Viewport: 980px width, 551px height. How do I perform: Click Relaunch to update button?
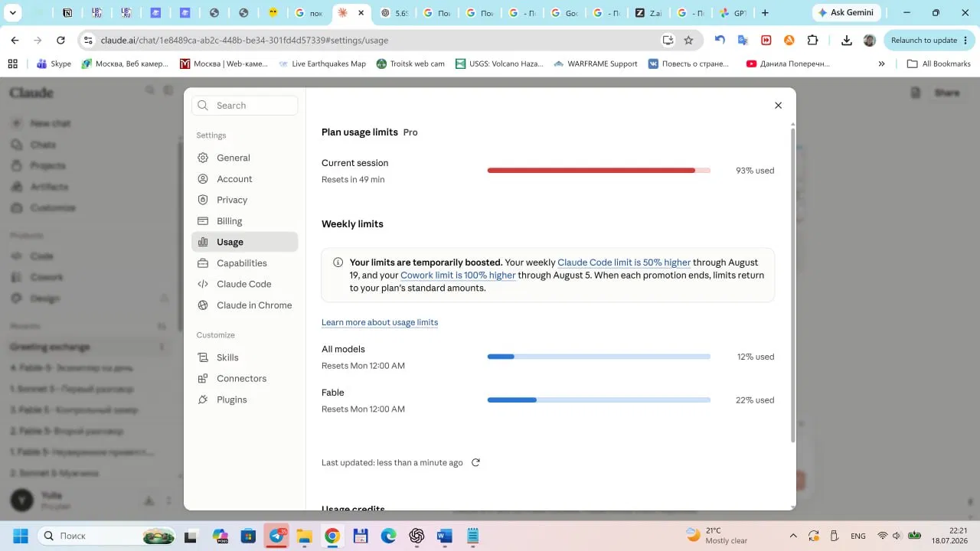click(929, 41)
